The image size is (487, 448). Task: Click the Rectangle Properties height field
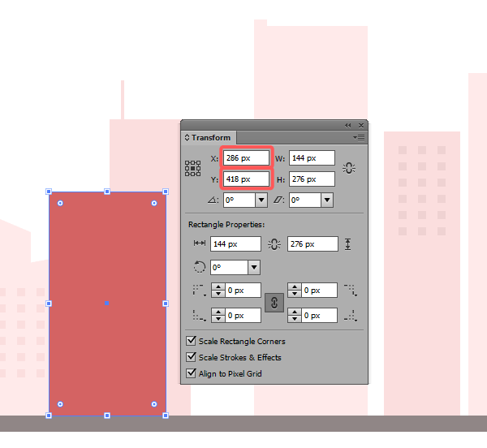point(312,244)
